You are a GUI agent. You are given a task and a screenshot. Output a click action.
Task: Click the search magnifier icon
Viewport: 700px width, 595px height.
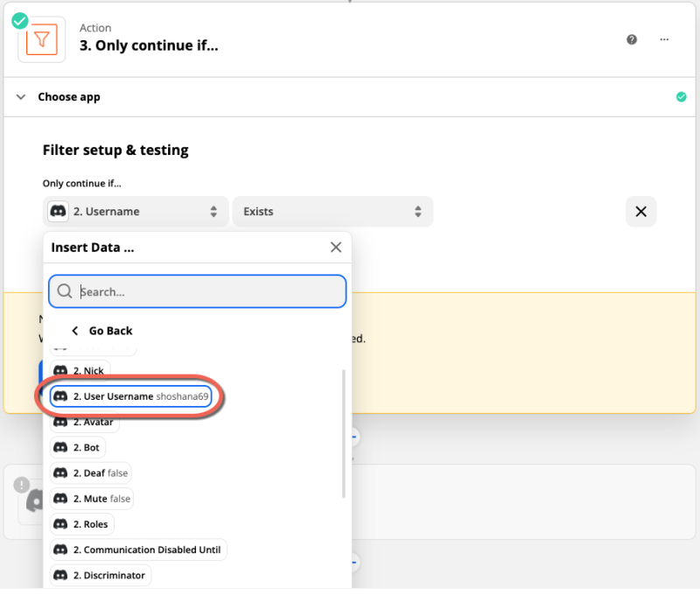click(x=65, y=291)
